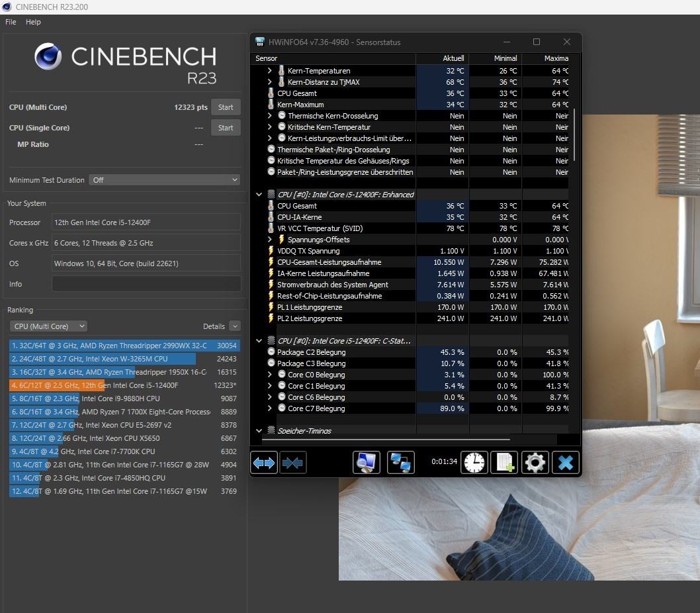Screen dimensions: 700x613
Task: Click the log-file sheet icon with green plus
Action: [504, 463]
